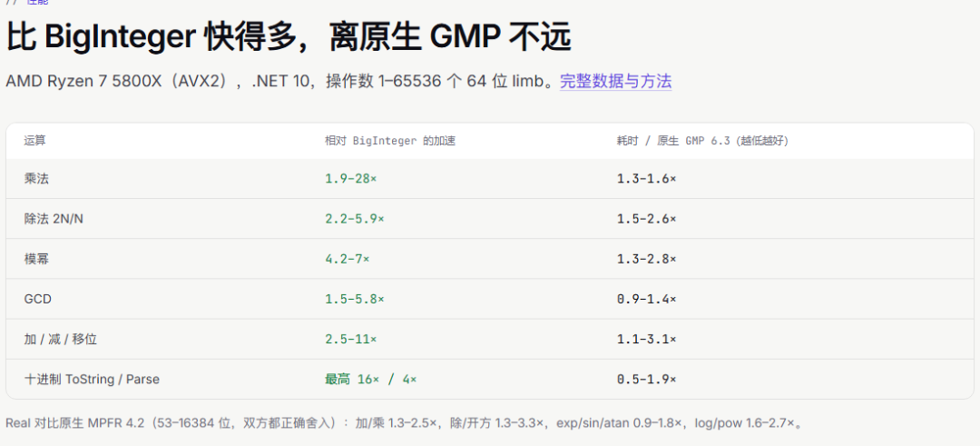Select the 除法 2N/N row label
Screen dimensions: 980x446
click(x=54, y=219)
